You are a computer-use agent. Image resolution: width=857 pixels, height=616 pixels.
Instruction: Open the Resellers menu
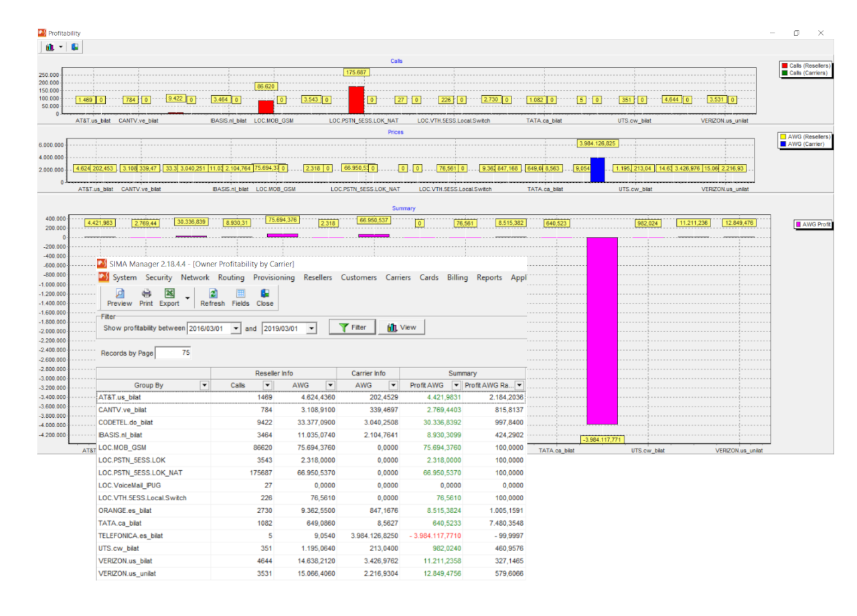point(317,277)
